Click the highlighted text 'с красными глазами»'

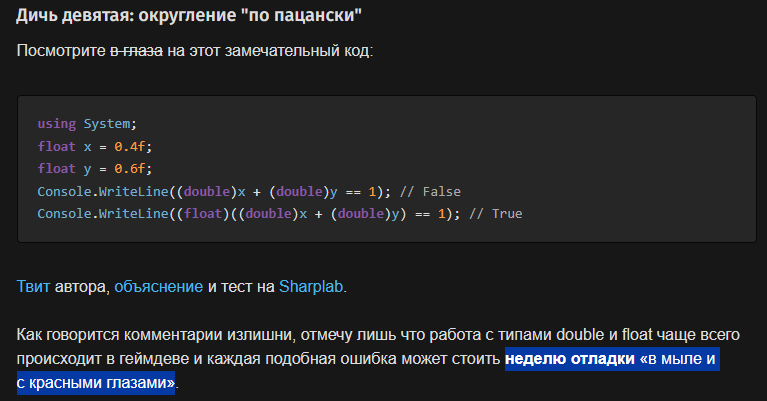coord(96,383)
